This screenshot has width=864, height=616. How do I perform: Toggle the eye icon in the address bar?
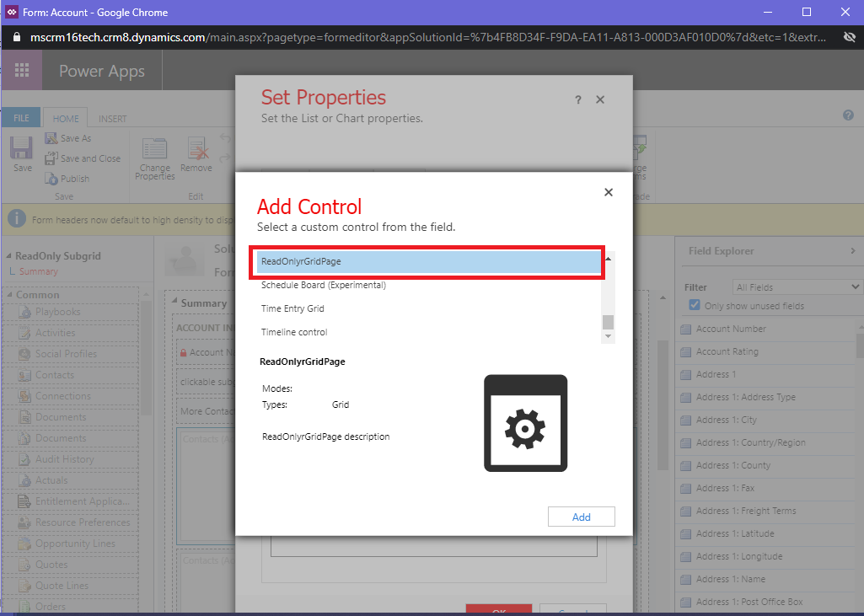[850, 37]
